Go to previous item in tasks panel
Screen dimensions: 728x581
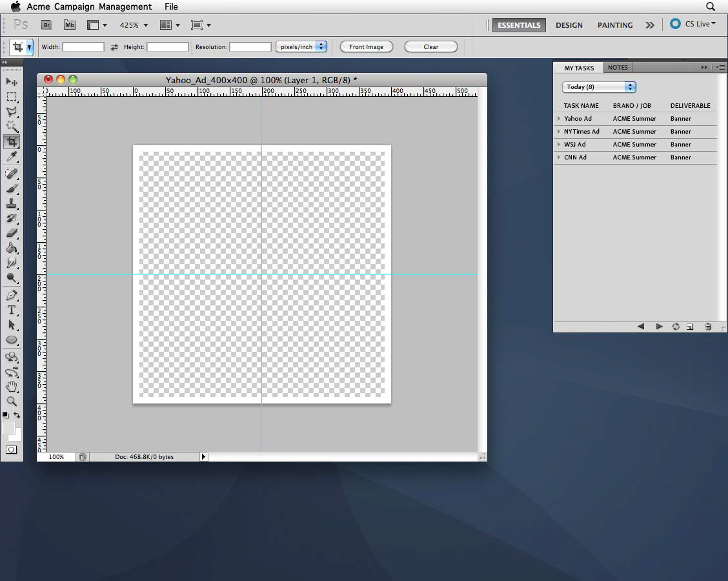(x=641, y=327)
